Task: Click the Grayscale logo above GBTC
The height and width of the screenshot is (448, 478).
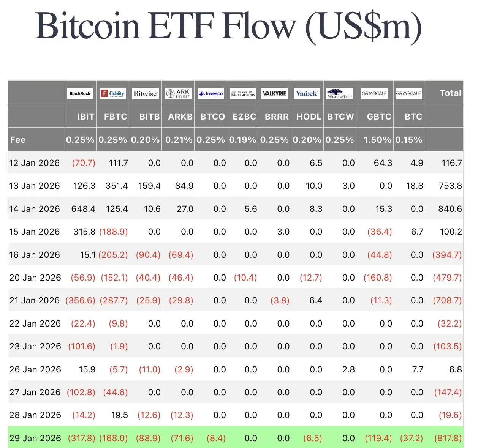Action: [x=374, y=93]
